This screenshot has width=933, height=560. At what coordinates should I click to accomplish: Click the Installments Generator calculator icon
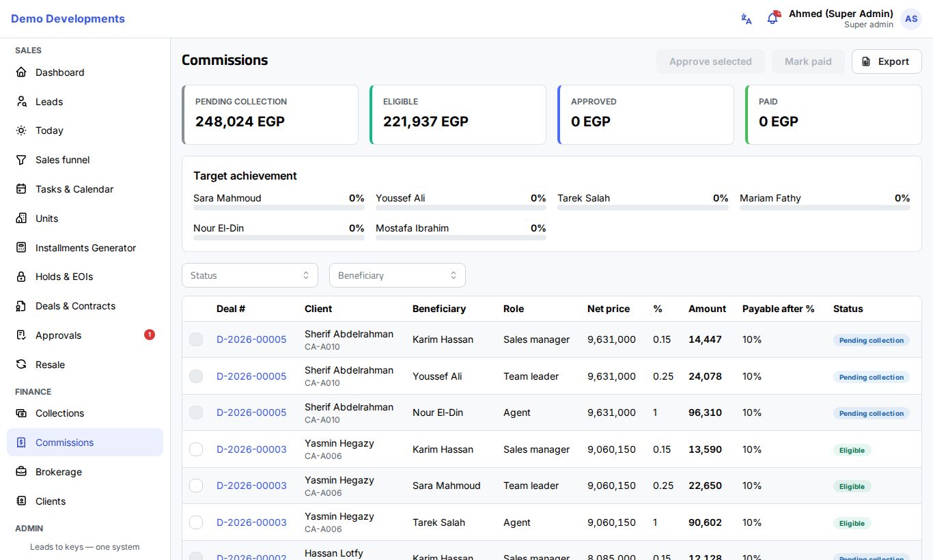[x=21, y=248]
